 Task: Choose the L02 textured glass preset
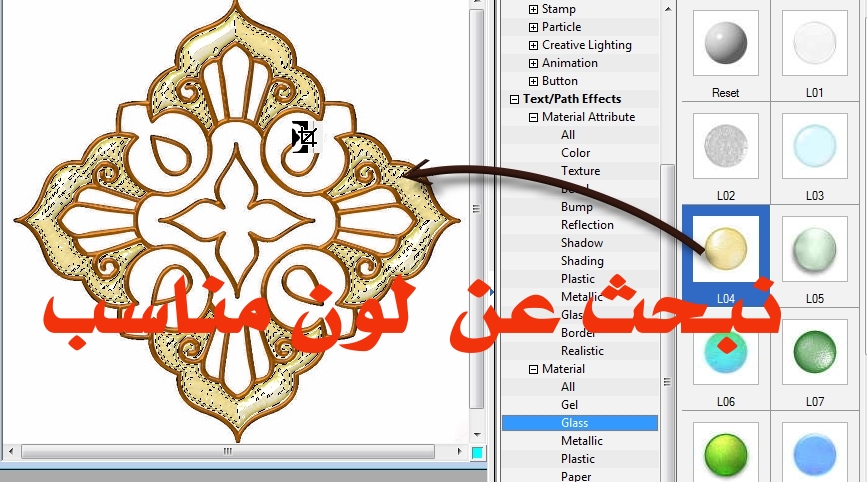pyautogui.click(x=726, y=146)
